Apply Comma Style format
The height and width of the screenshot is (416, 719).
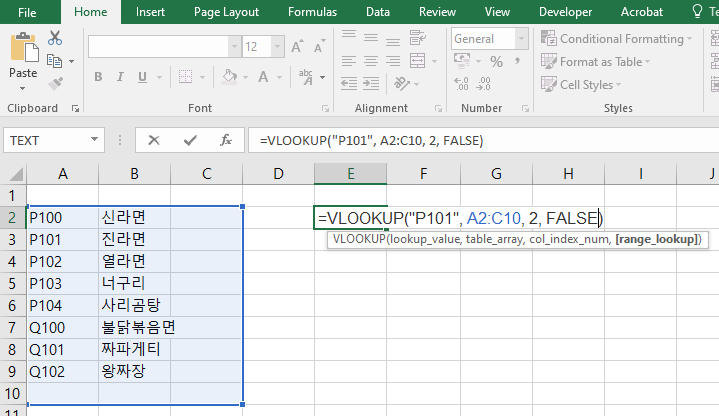[x=517, y=61]
